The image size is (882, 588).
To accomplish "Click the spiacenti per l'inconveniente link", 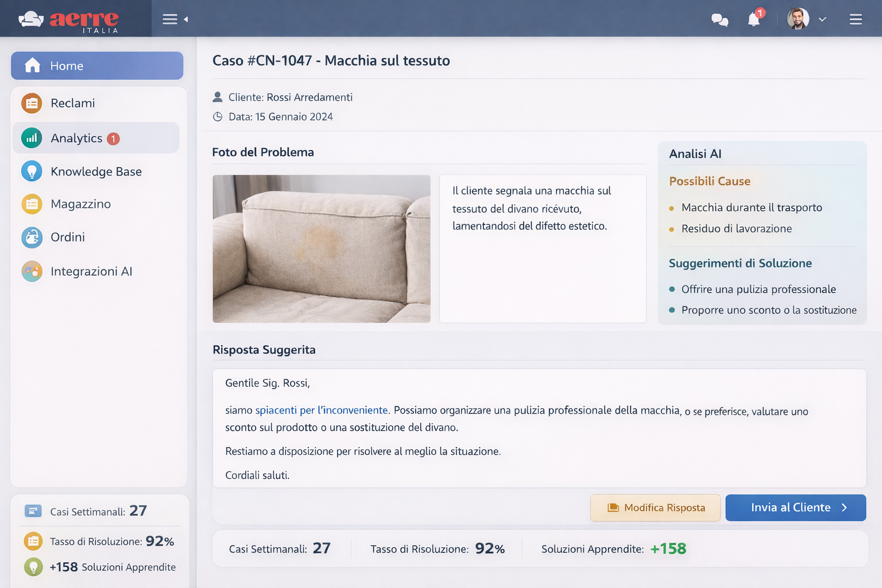I will 321,410.
